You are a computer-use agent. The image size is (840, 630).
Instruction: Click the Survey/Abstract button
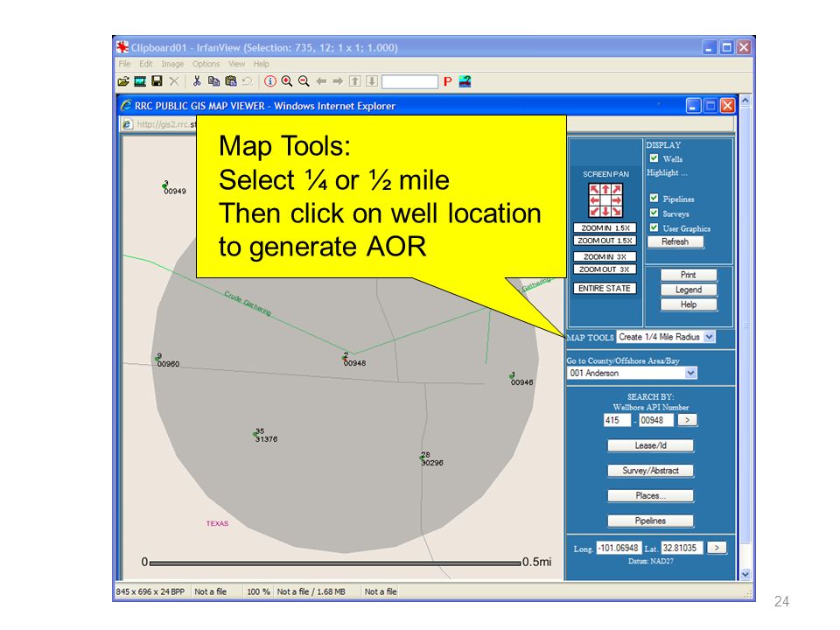(x=650, y=471)
